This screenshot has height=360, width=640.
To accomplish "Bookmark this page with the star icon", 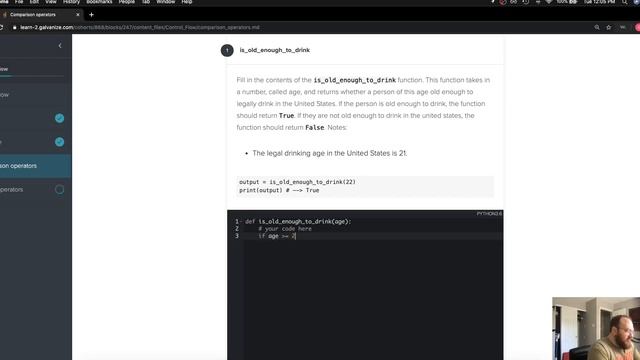I will [x=609, y=27].
